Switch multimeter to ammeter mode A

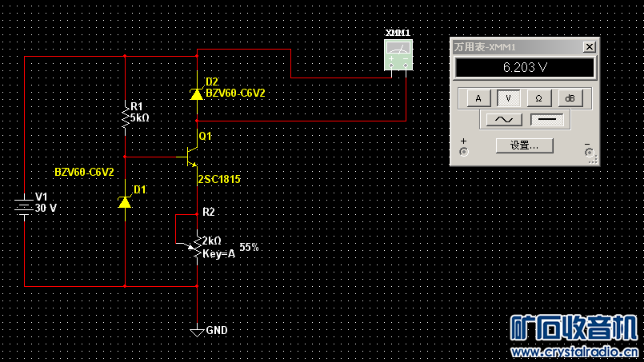point(478,98)
